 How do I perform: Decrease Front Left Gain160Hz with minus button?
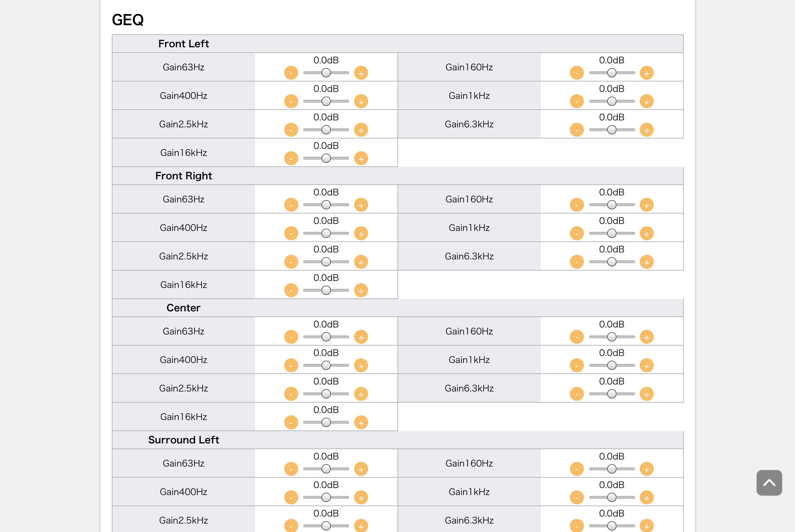[x=577, y=73]
